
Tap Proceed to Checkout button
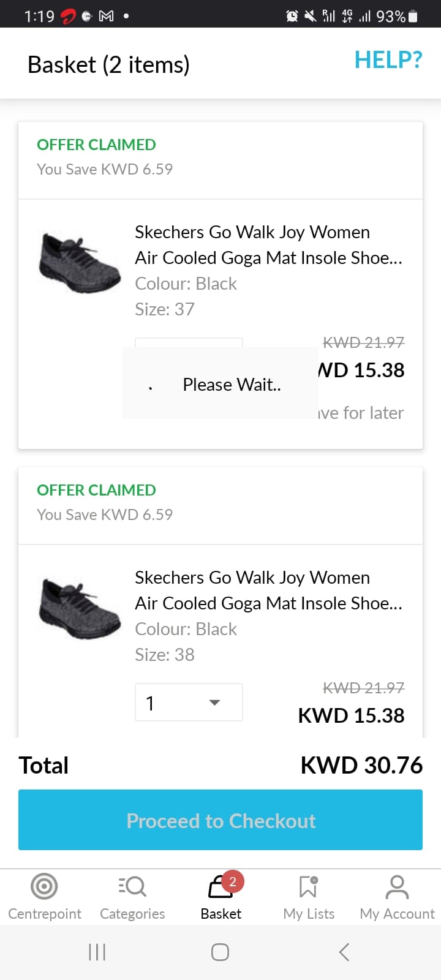[221, 820]
